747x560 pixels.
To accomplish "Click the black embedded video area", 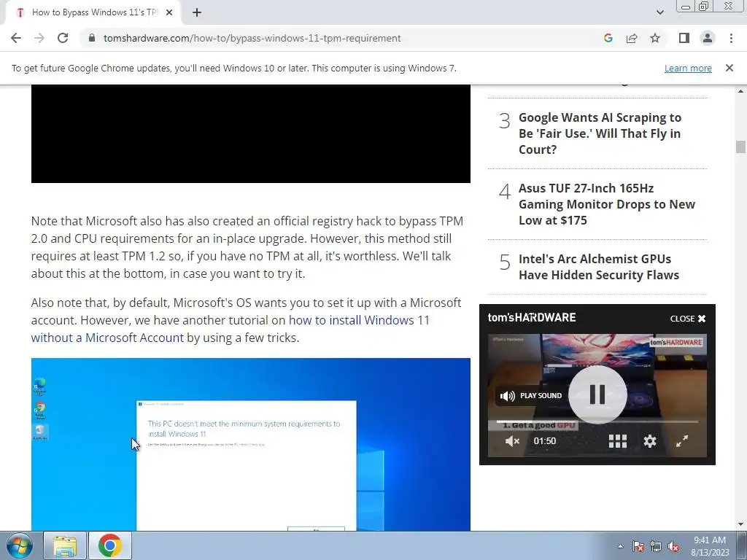I will pyautogui.click(x=251, y=134).
